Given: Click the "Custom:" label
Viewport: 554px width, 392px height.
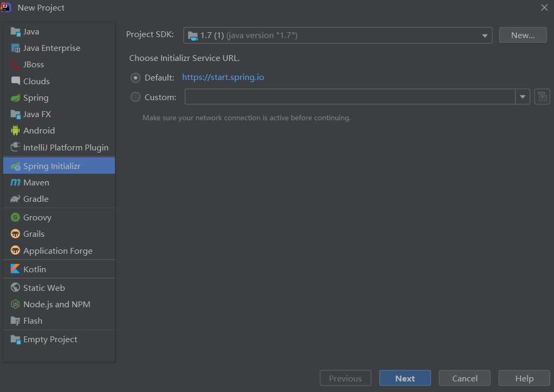Looking at the screenshot, I should click(x=160, y=97).
